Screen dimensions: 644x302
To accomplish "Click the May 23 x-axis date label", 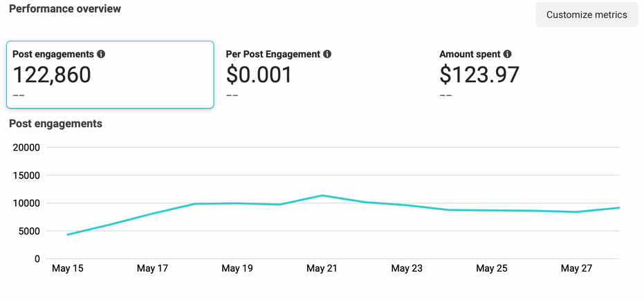I will click(x=407, y=268).
